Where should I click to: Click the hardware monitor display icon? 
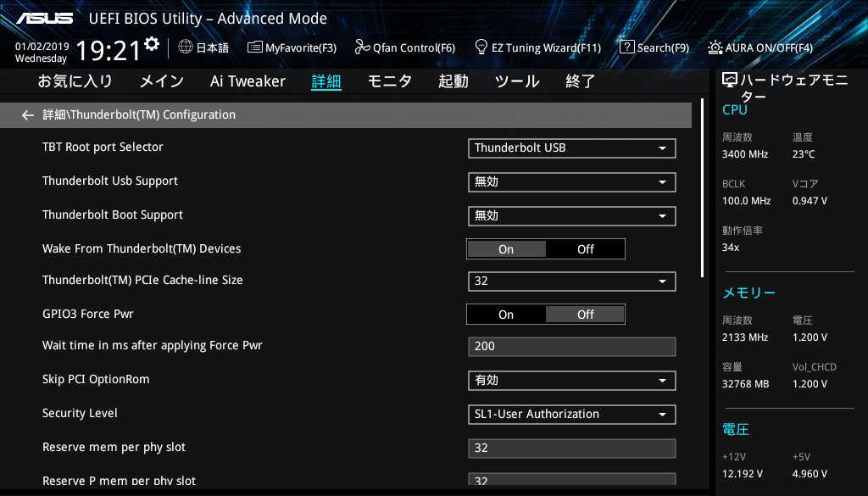pos(730,81)
